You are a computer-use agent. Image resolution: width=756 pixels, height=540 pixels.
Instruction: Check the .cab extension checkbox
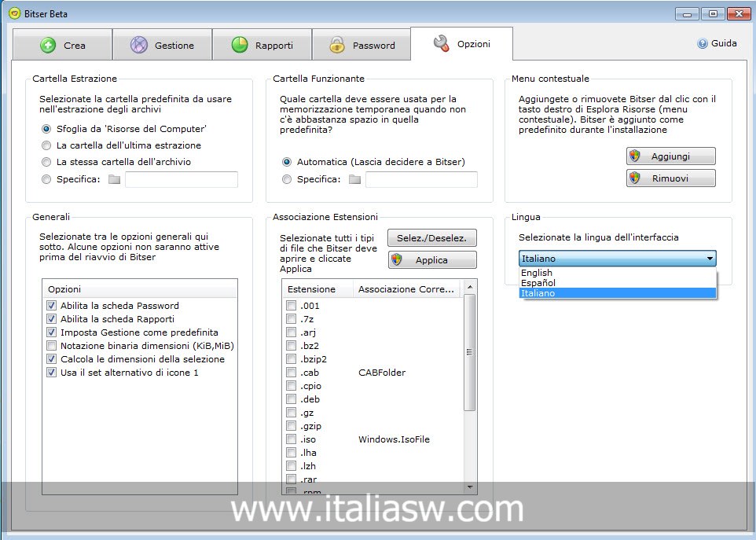click(292, 373)
